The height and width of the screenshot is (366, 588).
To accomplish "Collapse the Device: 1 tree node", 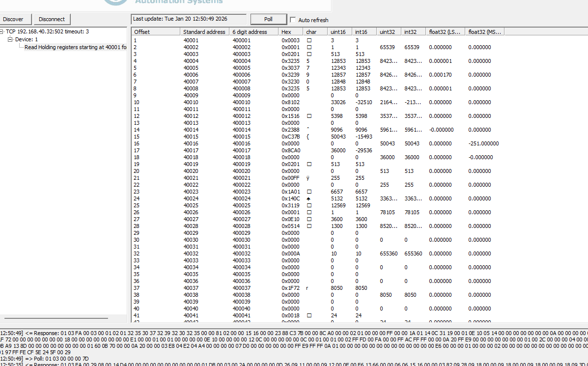I will coord(10,39).
